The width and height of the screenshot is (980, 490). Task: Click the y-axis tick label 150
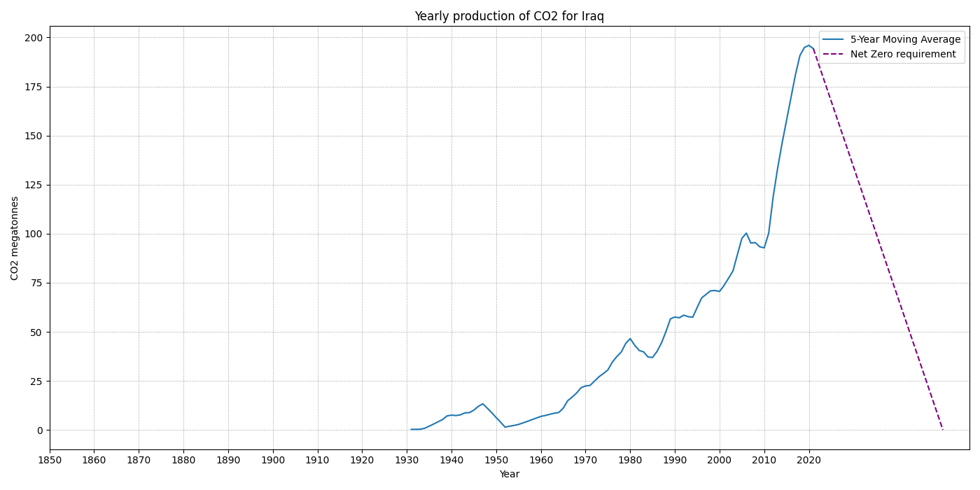(x=34, y=136)
